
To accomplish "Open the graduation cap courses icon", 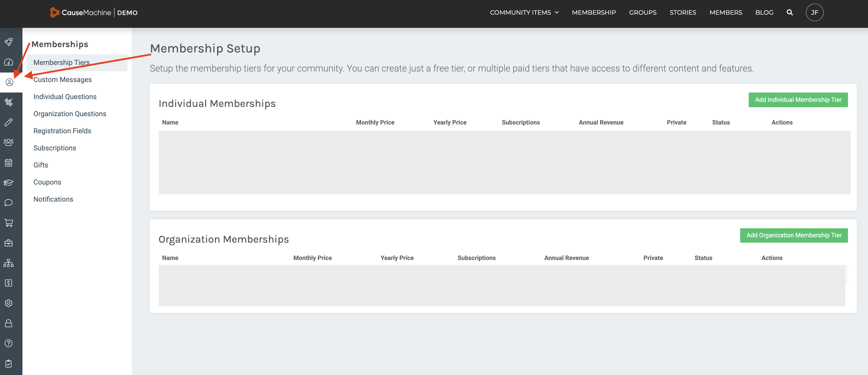I will (x=9, y=182).
